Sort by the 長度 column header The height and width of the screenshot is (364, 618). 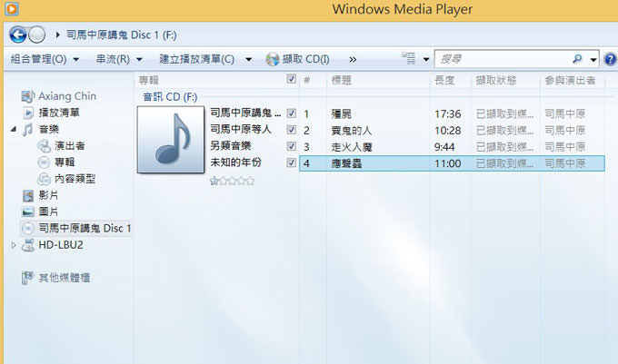[x=444, y=80]
